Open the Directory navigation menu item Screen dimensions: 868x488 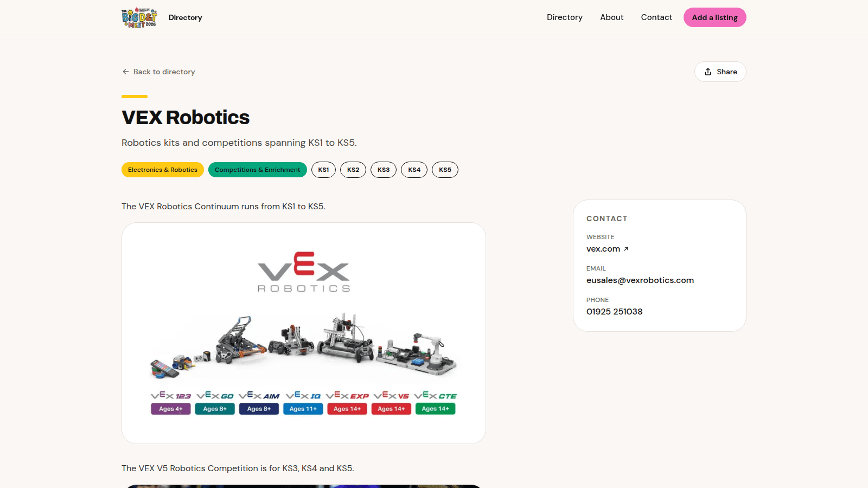565,17
